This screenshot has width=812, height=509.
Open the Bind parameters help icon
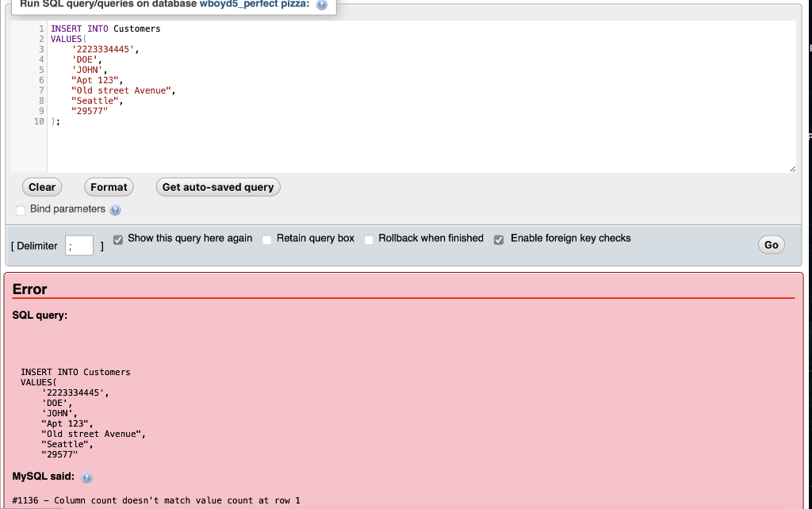[x=115, y=209]
